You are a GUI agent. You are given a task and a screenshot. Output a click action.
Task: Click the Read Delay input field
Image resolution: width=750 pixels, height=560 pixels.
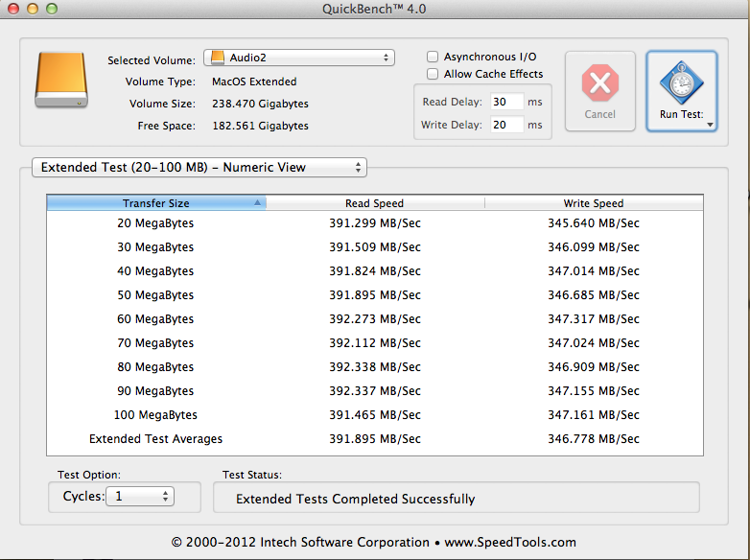(x=506, y=102)
